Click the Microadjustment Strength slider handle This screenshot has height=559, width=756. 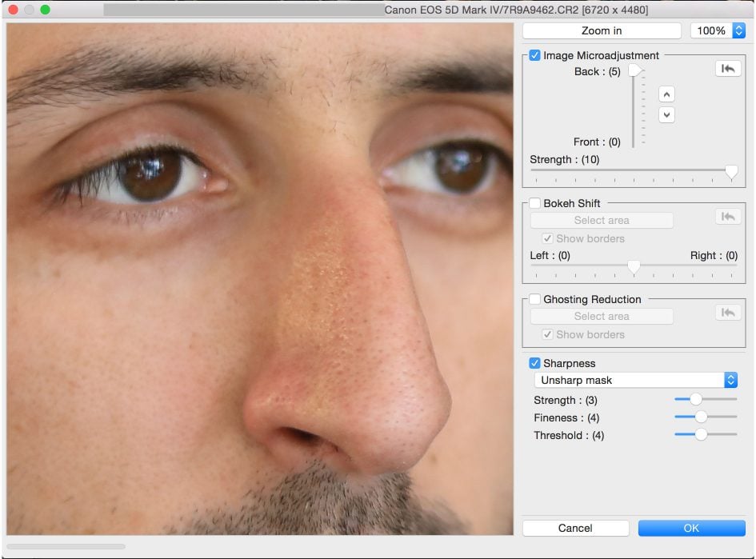coord(730,171)
